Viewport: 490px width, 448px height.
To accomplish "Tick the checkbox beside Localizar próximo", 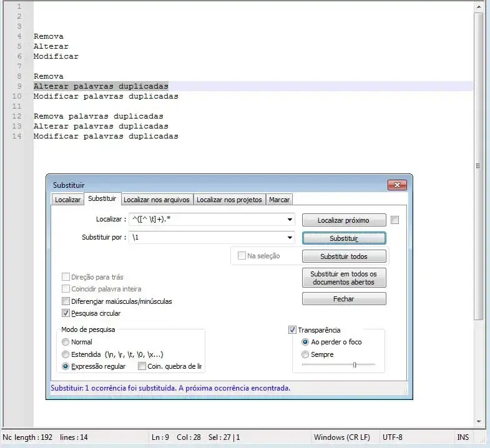I will click(x=394, y=220).
